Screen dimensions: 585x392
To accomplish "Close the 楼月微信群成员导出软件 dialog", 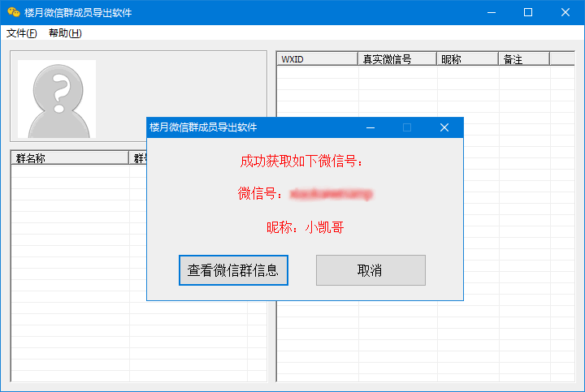I will point(444,127).
